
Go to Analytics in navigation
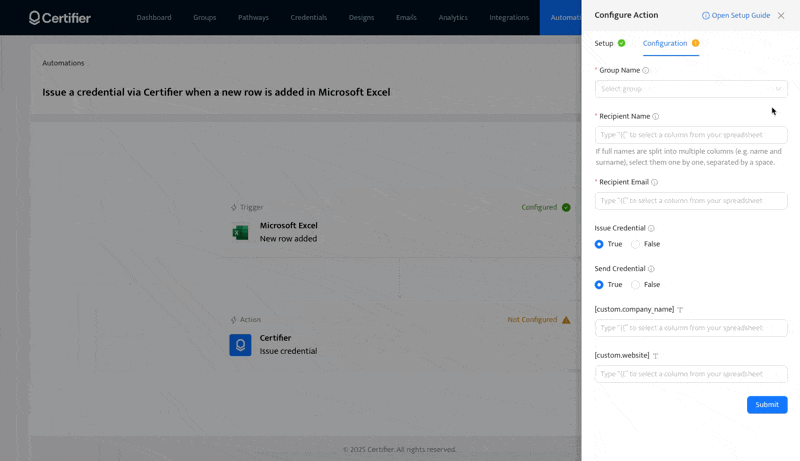(453, 17)
